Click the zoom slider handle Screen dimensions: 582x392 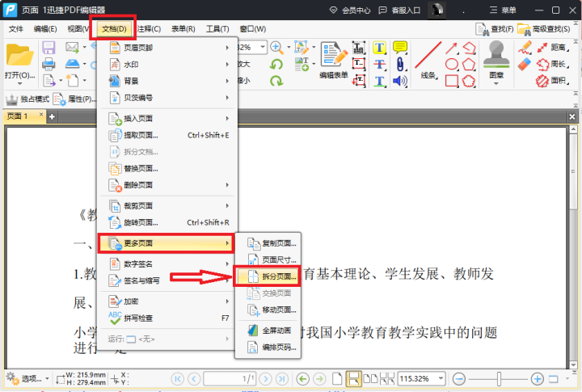point(499,379)
